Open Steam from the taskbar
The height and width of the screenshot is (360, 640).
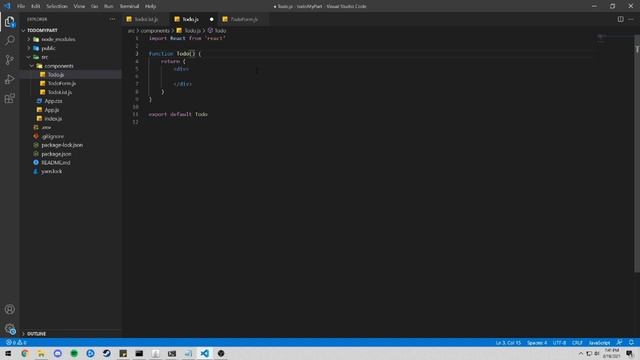click(107, 353)
